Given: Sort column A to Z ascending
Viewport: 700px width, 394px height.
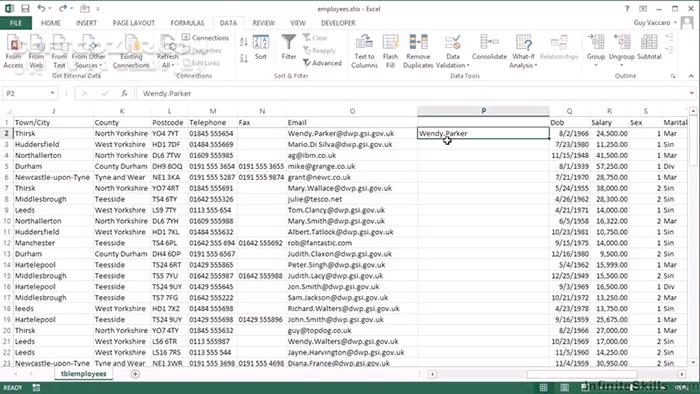Looking at the screenshot, I should point(244,42).
